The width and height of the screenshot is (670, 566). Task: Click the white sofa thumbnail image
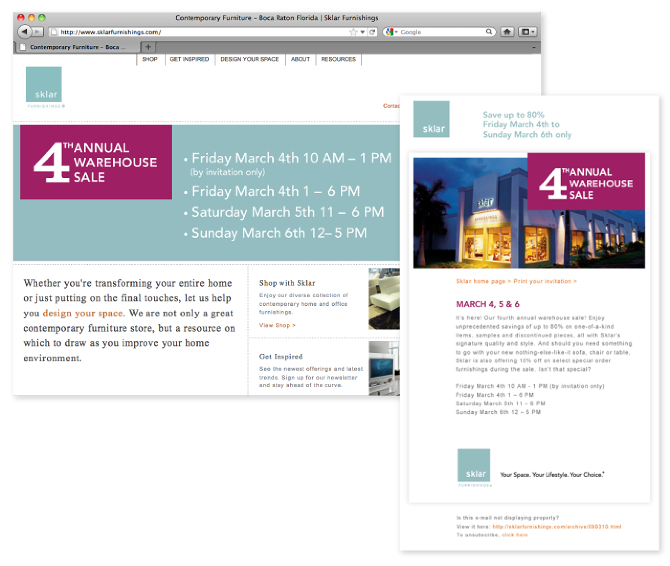[x=384, y=299]
